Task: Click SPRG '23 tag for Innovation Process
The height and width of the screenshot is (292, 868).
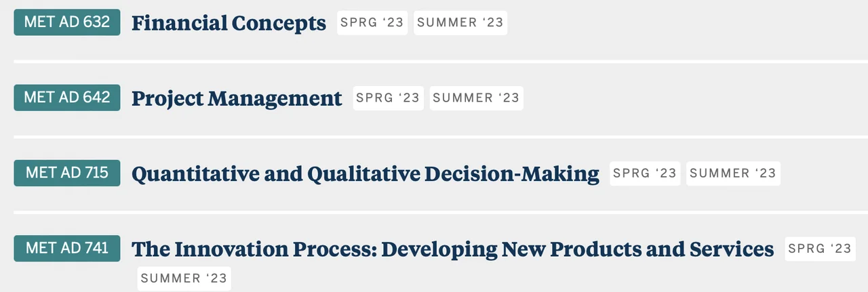Action: [820, 249]
